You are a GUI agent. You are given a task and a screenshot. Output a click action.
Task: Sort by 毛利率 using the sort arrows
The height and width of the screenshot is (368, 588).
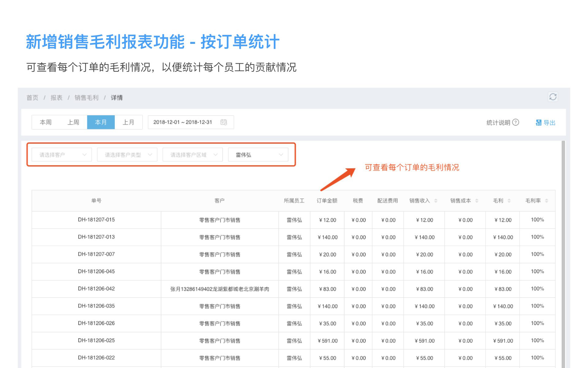[x=547, y=201]
